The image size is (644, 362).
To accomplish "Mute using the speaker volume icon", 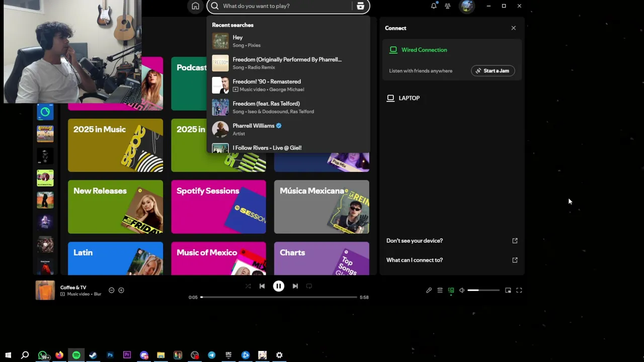I will click(x=462, y=290).
